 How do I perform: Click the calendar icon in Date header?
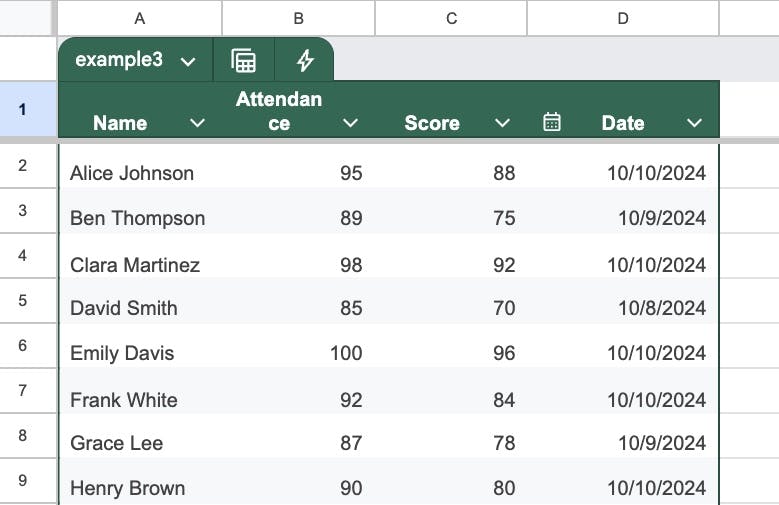tap(551, 122)
